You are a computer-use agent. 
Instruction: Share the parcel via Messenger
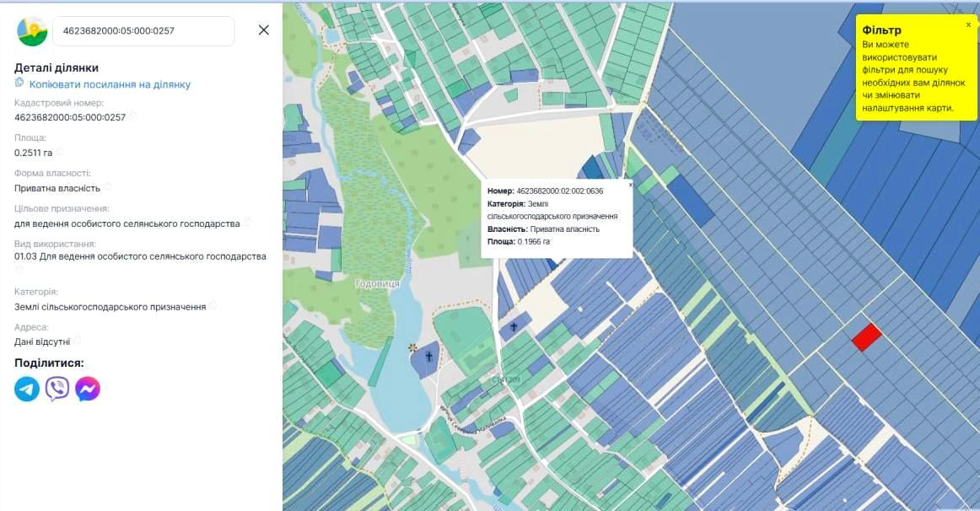pos(88,389)
